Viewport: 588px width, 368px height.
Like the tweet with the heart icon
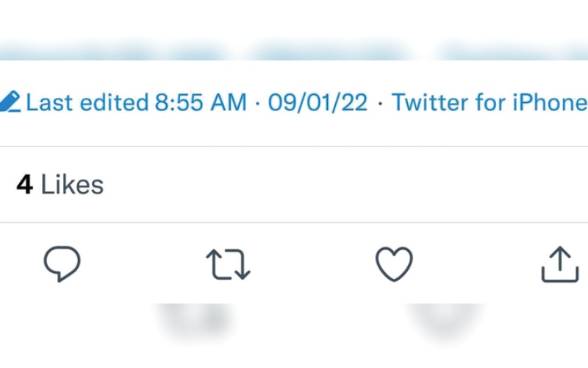(394, 264)
